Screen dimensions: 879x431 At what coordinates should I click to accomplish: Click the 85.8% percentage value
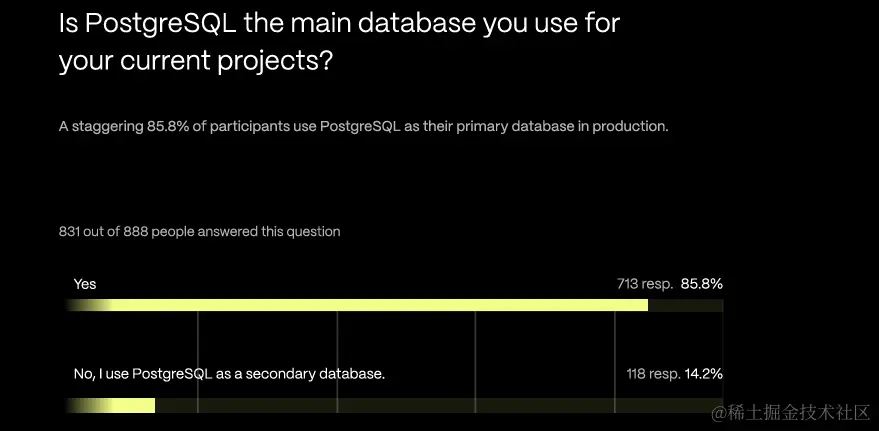pyautogui.click(x=701, y=284)
